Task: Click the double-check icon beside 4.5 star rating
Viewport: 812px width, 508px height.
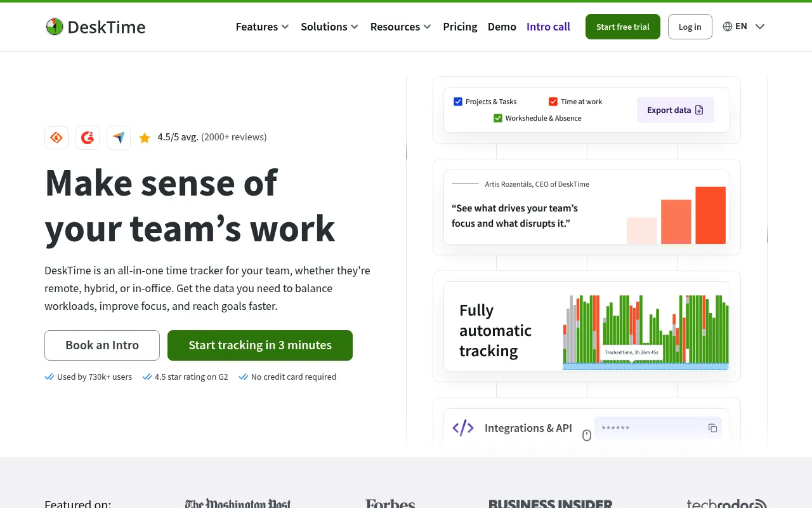Action: (x=147, y=377)
